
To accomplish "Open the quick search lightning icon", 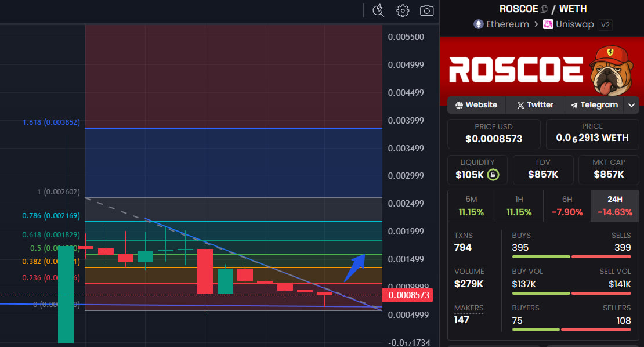I will pos(378,10).
